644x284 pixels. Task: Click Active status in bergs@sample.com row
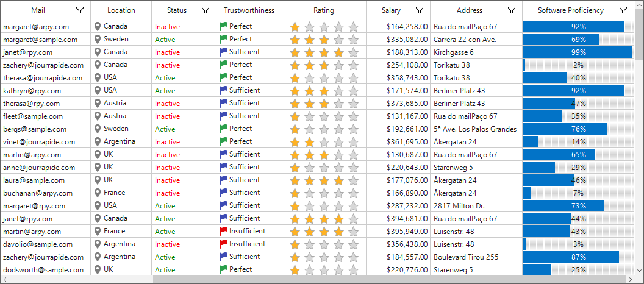(x=165, y=129)
